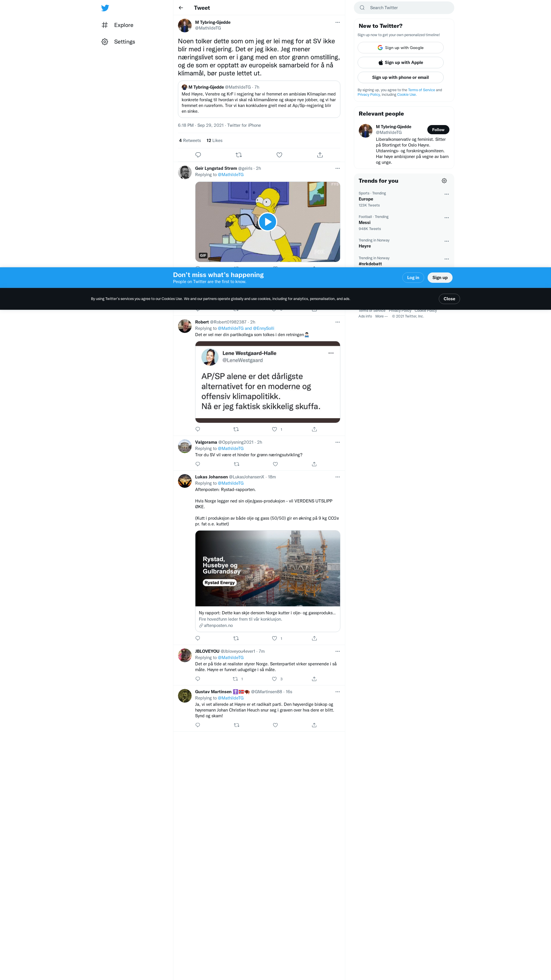Screen dimensions: 551x980
Task: Open Ads info footer link
Action: 365,317
